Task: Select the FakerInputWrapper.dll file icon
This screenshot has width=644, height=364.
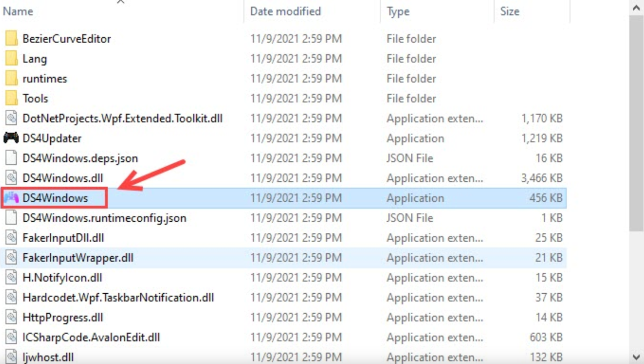Action: [11, 258]
